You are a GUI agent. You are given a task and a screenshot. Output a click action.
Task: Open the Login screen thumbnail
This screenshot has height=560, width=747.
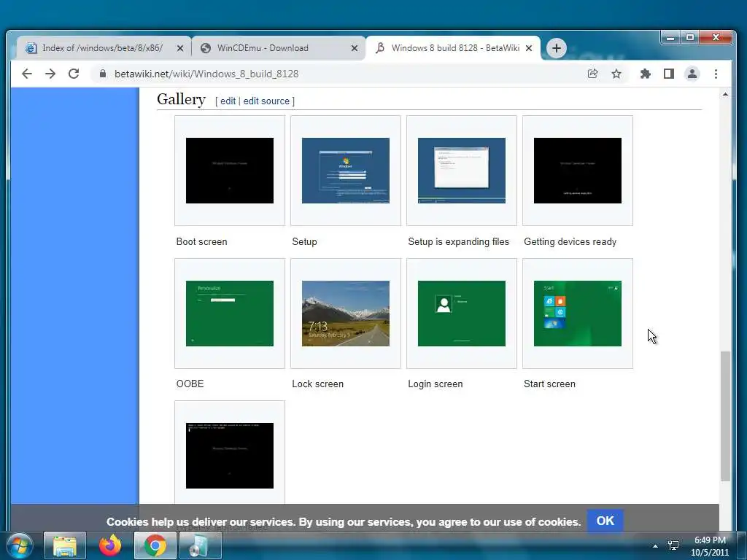462,314
